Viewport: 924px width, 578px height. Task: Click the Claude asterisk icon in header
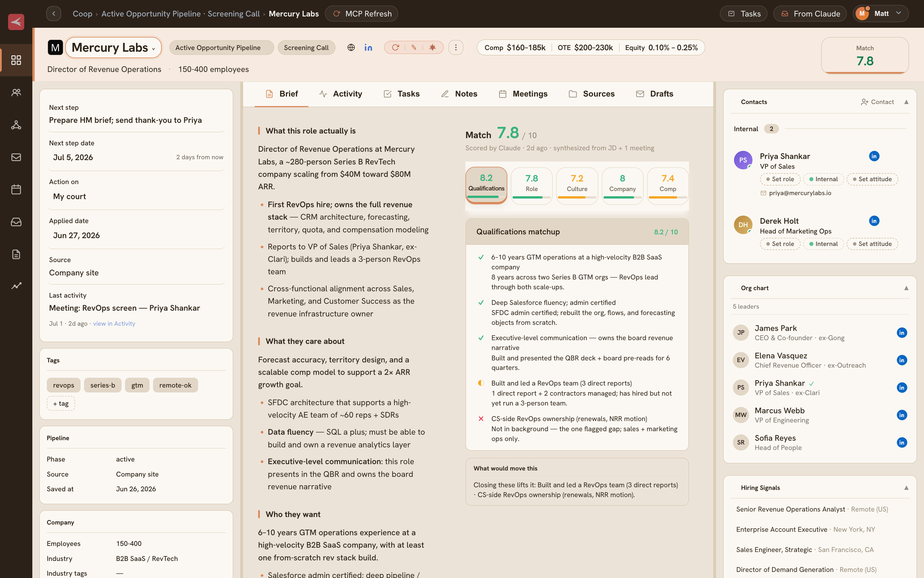coord(432,47)
